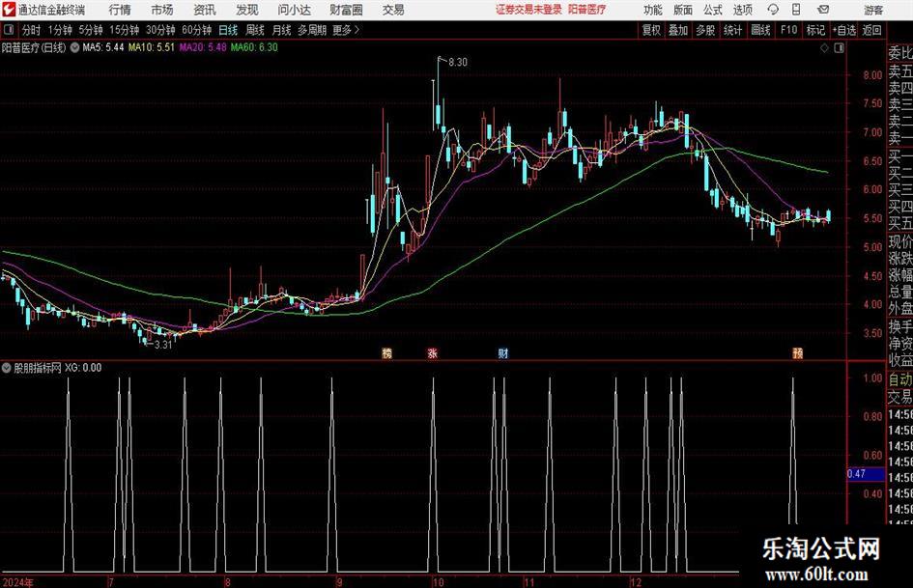Add stock via +自选 button

coord(844,30)
